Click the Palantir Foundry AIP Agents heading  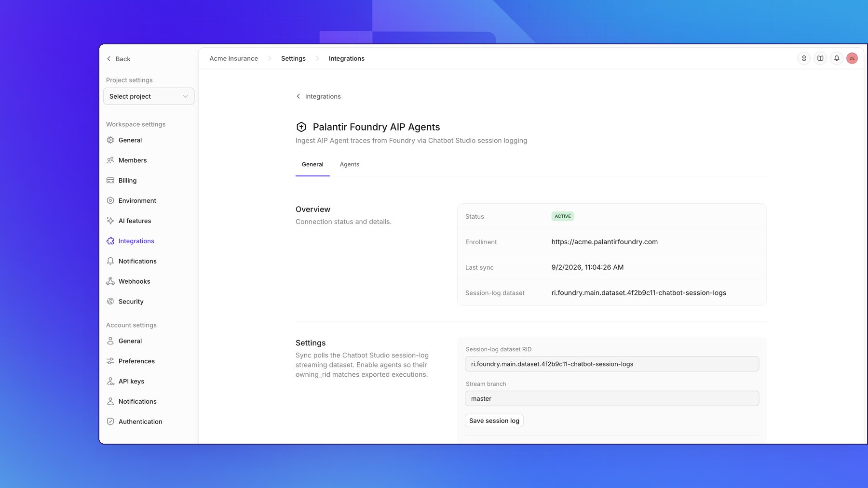point(377,127)
